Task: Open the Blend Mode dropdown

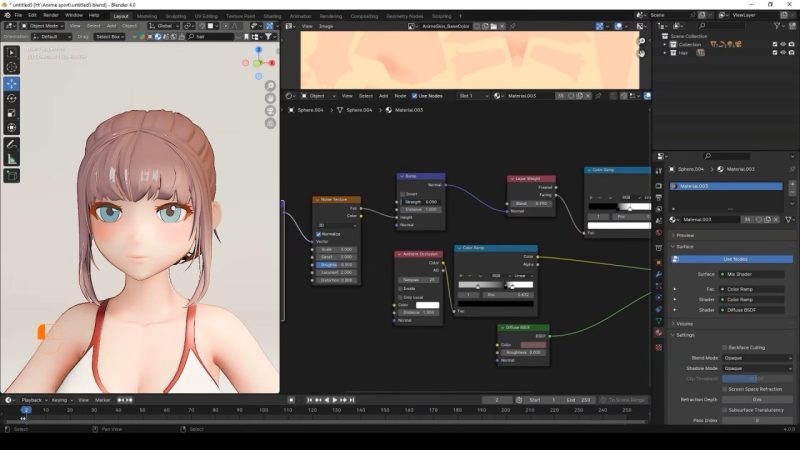Action: [757, 357]
